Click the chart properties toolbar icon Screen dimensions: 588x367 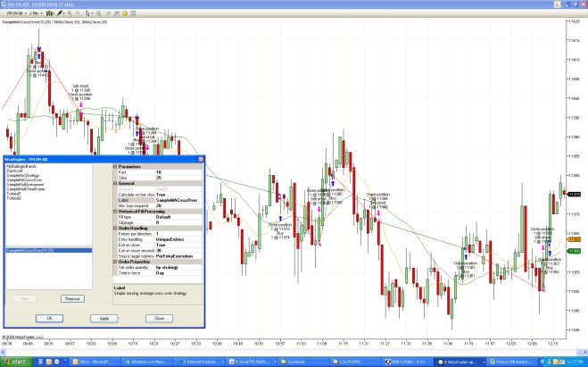pyautogui.click(x=133, y=13)
